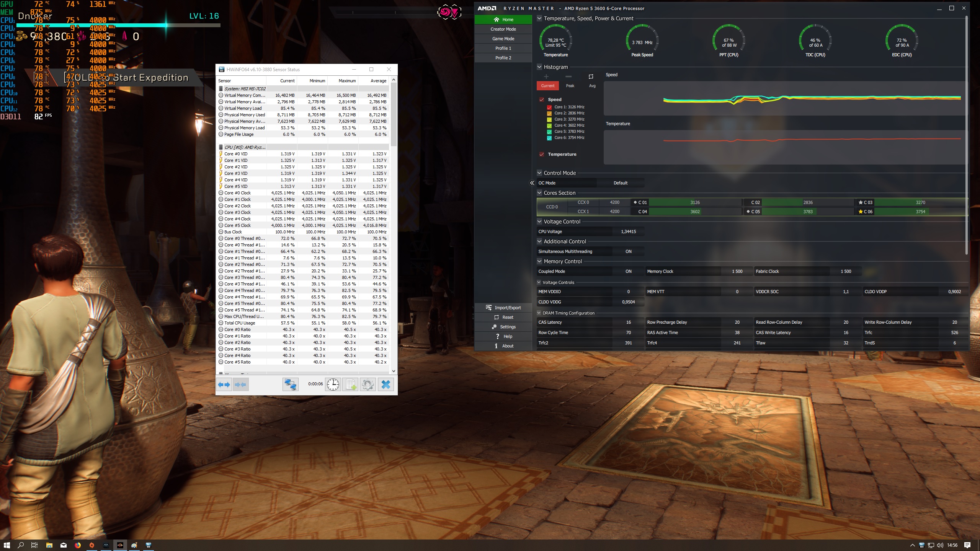Image resolution: width=980 pixels, height=551 pixels.
Task: Toggle Core 3: 3270 MHz checkbox
Action: (549, 119)
